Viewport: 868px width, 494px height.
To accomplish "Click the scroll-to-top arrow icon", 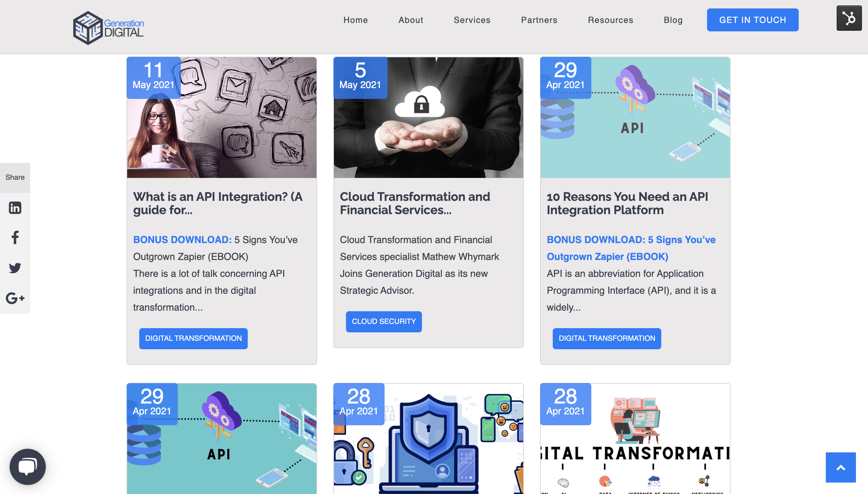I will point(841,467).
